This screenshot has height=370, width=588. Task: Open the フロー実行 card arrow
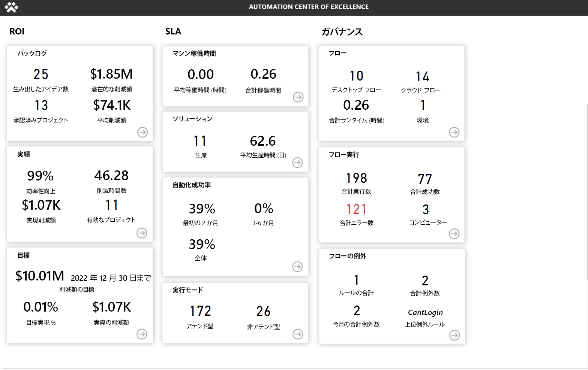pos(454,234)
